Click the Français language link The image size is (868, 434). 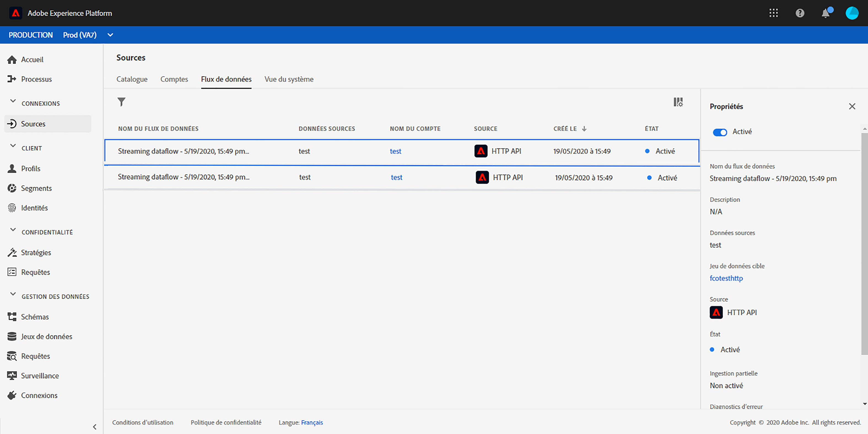click(312, 422)
